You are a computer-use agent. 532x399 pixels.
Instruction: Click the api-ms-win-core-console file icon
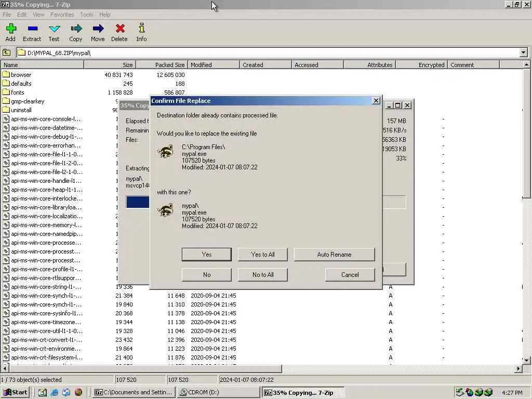point(6,119)
